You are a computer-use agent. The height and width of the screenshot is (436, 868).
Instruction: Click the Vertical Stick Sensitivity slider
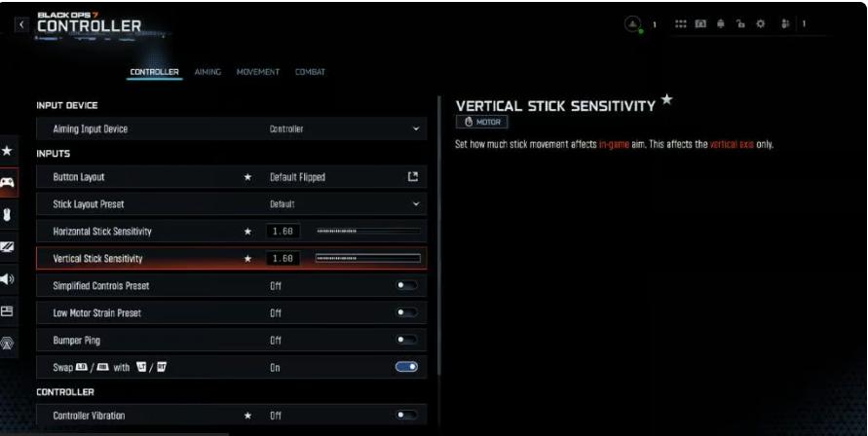pos(367,259)
